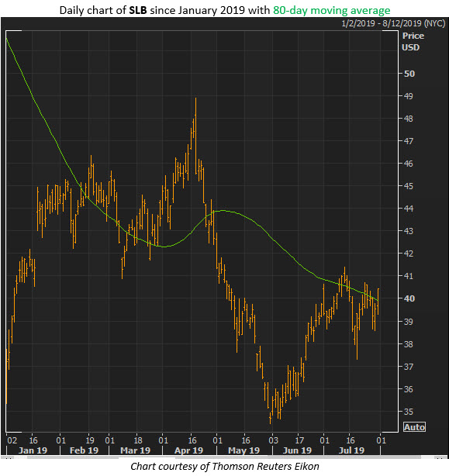Screen dimensions: 449x476
Task: Click the 48 price axis label
Action: [x=409, y=119]
